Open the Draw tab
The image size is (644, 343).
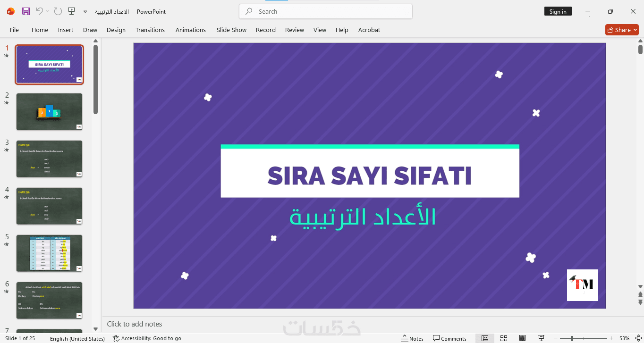click(90, 30)
